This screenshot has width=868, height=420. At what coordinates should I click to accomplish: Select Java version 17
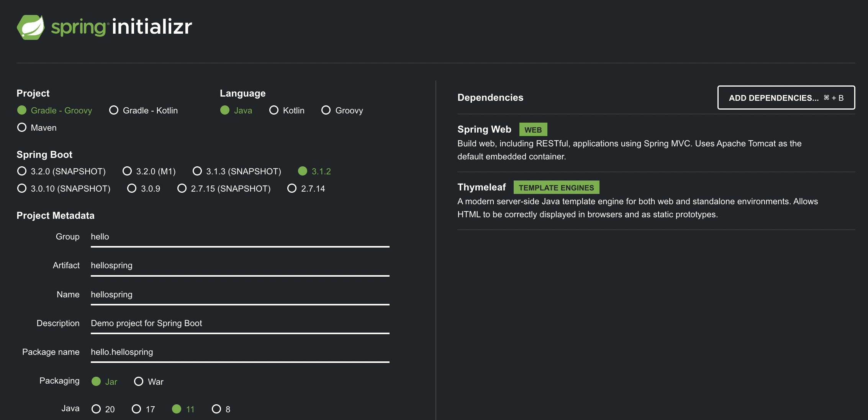click(136, 409)
